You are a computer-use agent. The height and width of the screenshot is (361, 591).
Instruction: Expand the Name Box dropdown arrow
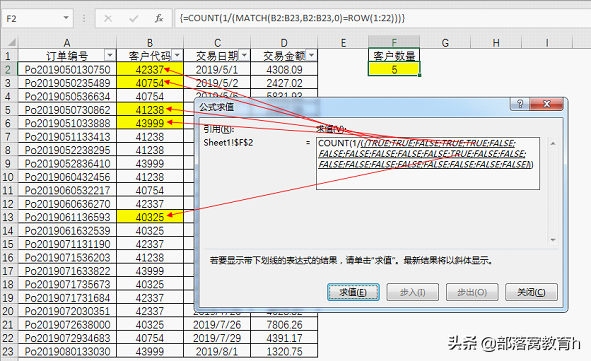pyautogui.click(x=66, y=18)
